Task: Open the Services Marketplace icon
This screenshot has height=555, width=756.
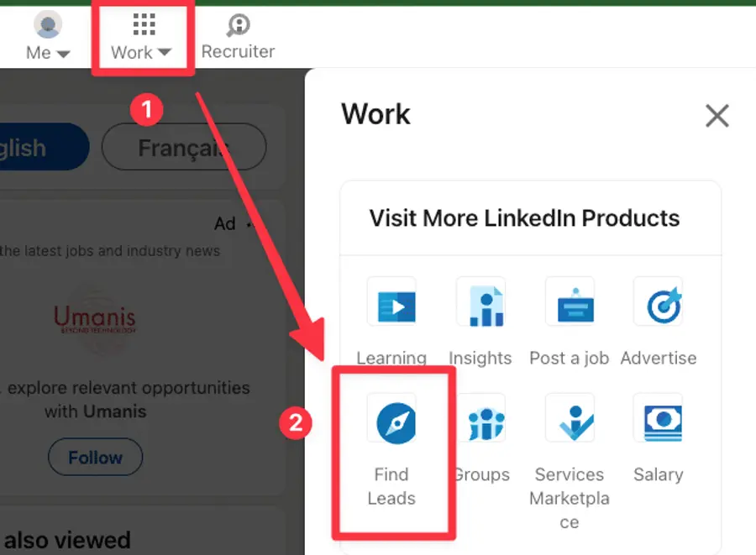Action: (570, 418)
